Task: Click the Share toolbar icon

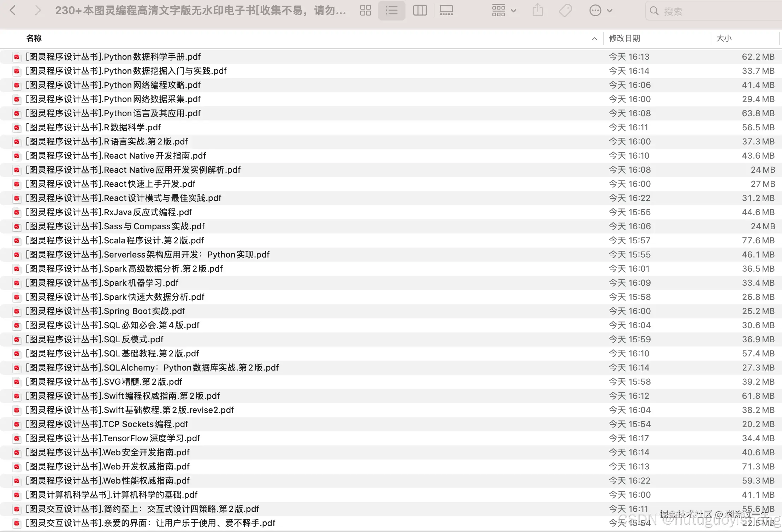Action: [538, 10]
